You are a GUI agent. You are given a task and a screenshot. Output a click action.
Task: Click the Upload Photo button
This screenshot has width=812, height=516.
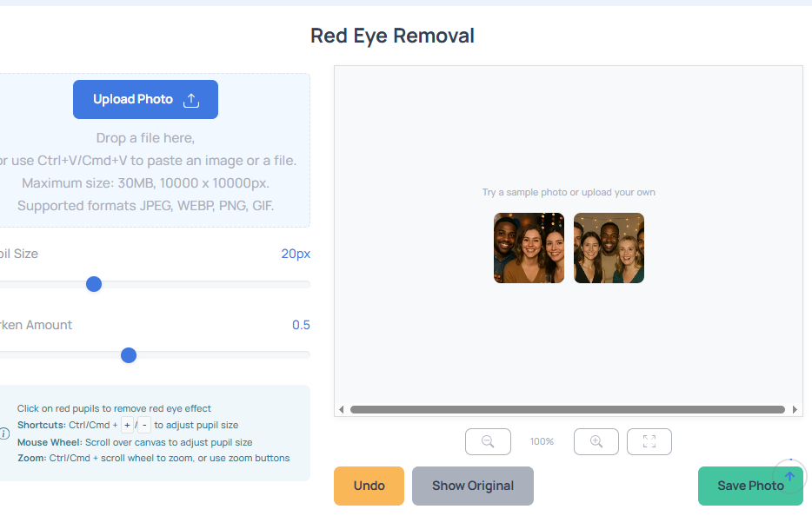pos(145,99)
